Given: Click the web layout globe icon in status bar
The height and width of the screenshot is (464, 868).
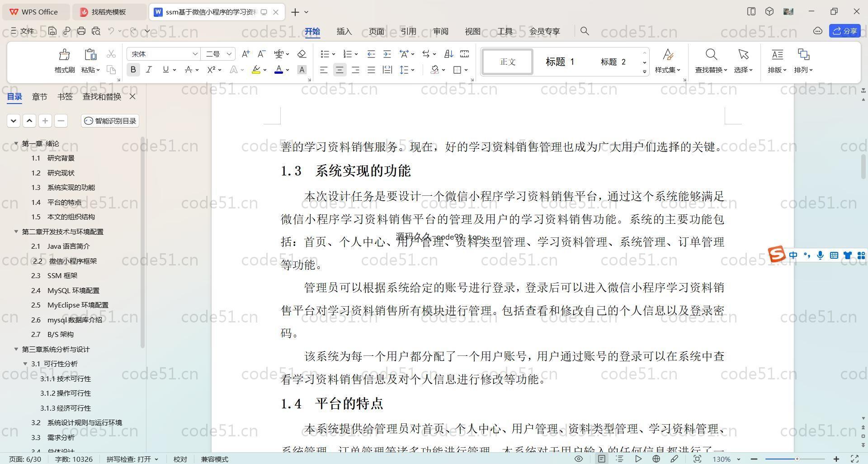Looking at the screenshot, I should pyautogui.click(x=656, y=459).
